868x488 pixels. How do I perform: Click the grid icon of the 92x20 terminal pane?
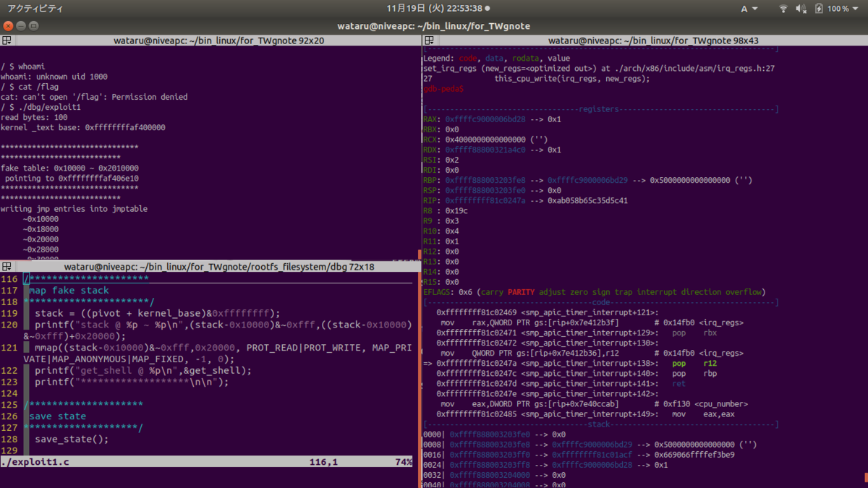(x=7, y=40)
